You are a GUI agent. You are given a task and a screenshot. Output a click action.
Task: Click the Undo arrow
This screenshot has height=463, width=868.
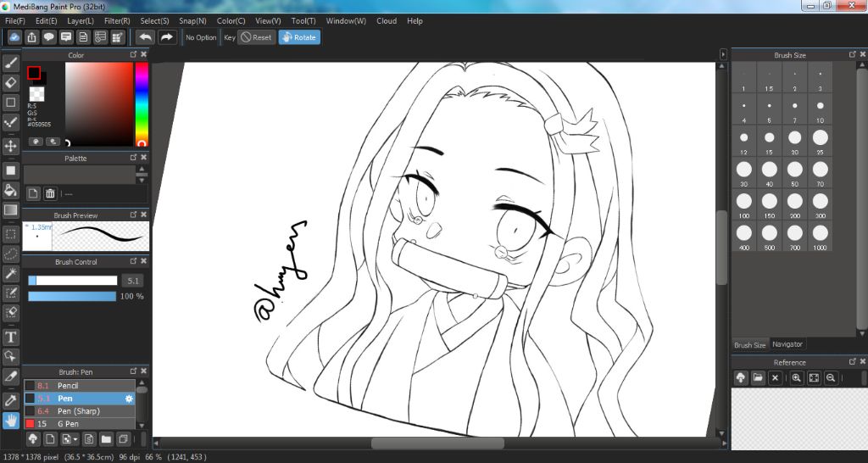pos(146,37)
